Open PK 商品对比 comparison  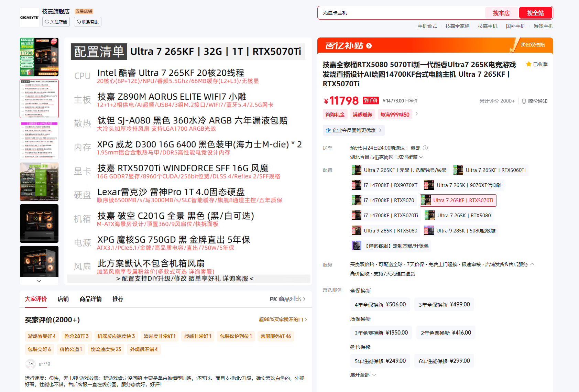click(287, 299)
